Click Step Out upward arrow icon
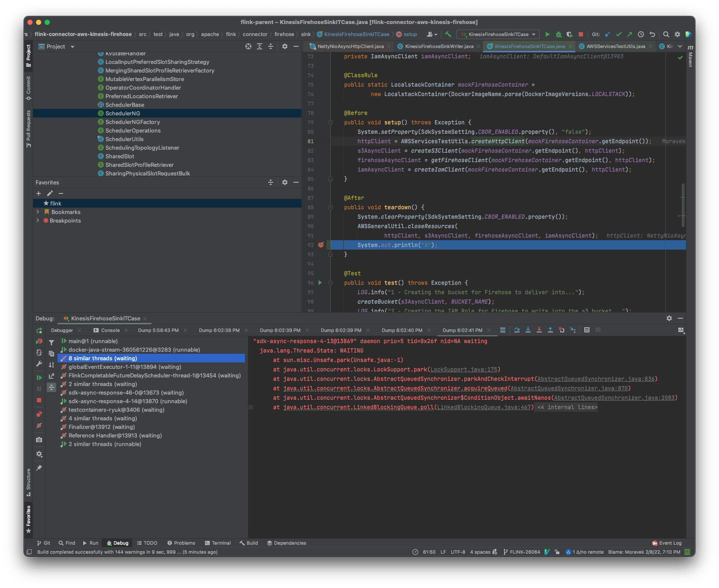This screenshot has height=588, width=719. coord(550,330)
